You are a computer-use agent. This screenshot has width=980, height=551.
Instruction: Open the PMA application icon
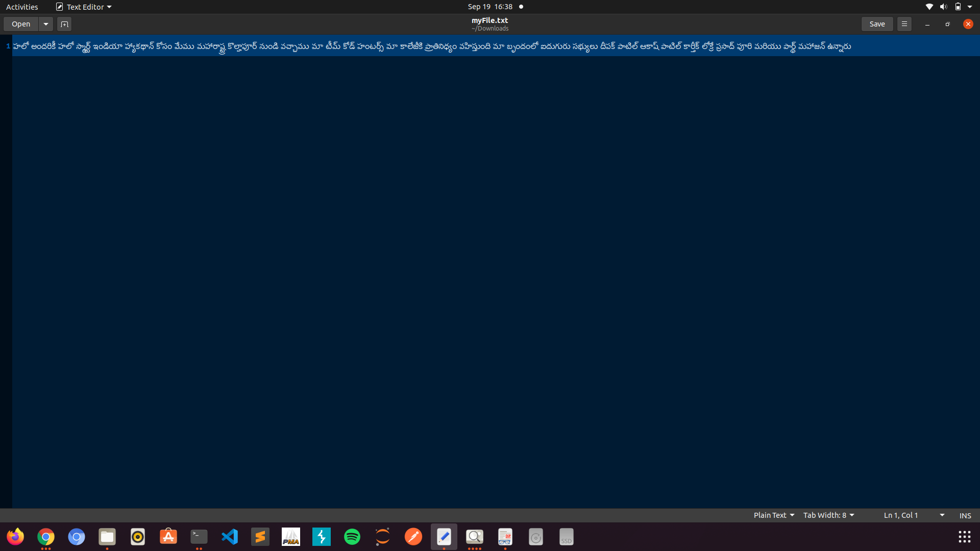(291, 537)
